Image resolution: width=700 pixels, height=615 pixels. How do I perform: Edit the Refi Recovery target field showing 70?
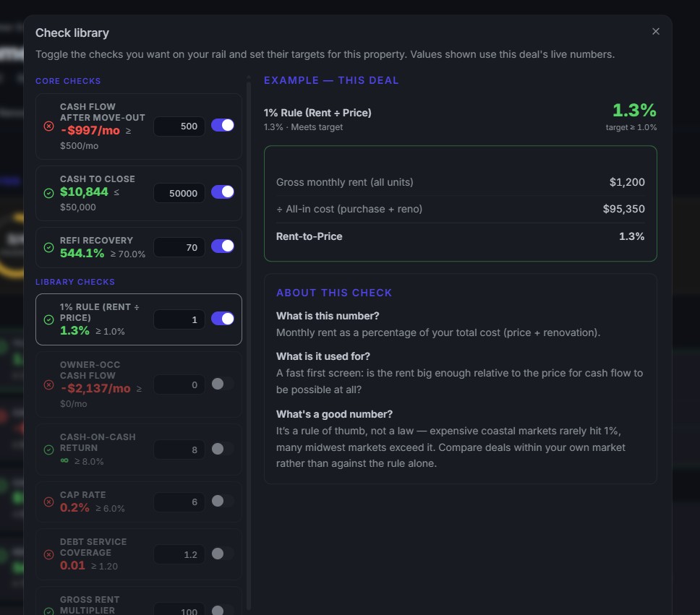point(179,247)
